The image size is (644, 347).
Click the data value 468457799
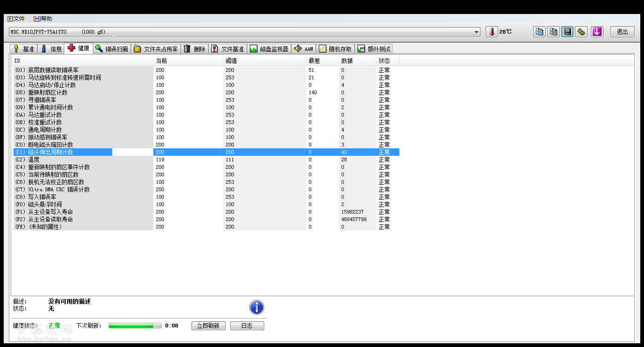354,219
